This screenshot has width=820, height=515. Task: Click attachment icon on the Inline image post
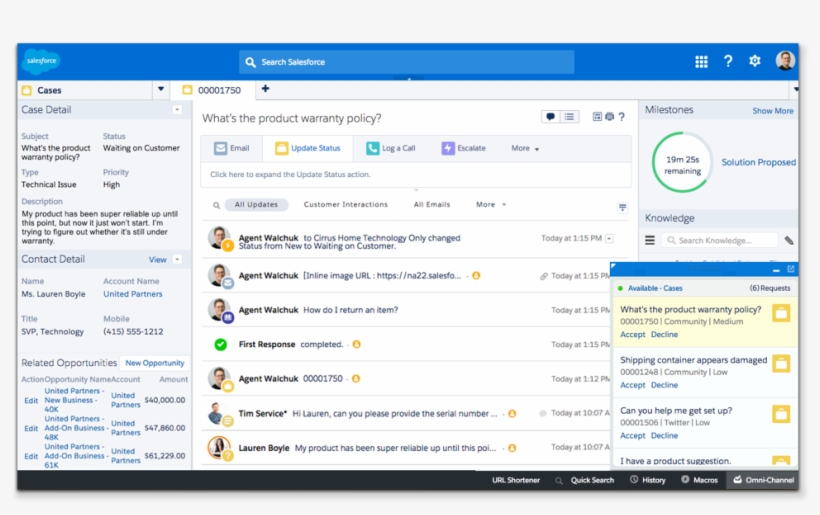point(544,276)
